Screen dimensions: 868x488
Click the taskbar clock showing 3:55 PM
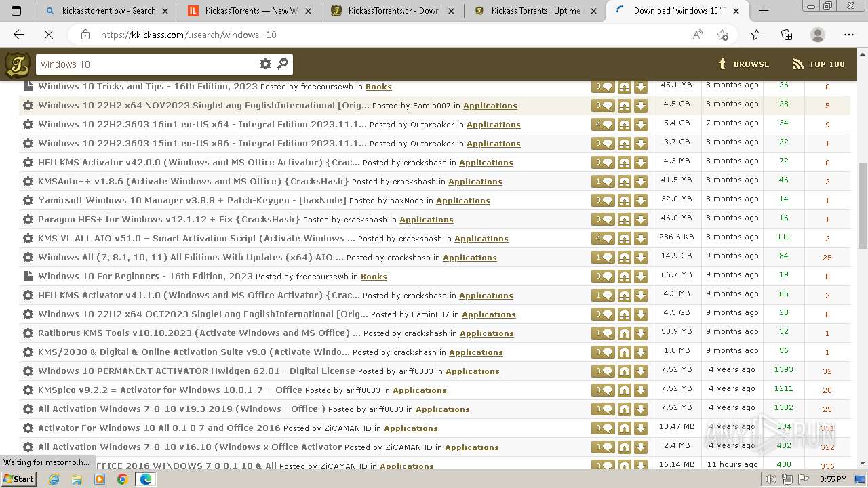pyautogui.click(x=833, y=479)
